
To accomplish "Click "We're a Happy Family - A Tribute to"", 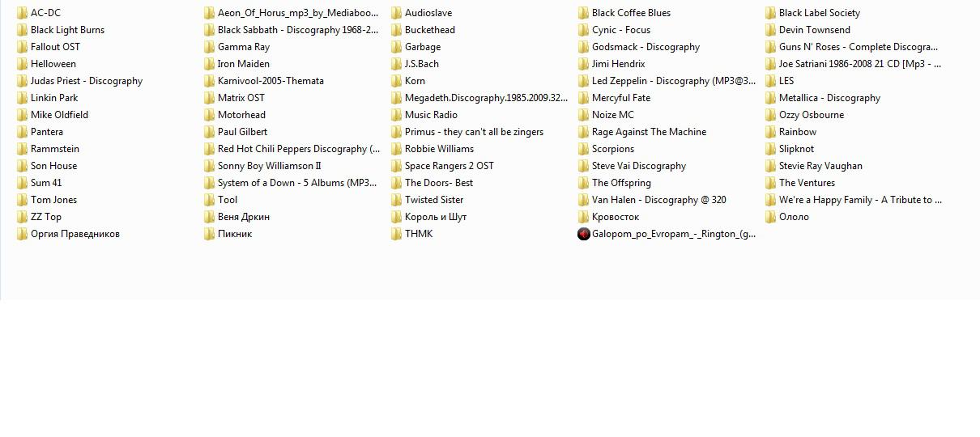I will point(860,200).
